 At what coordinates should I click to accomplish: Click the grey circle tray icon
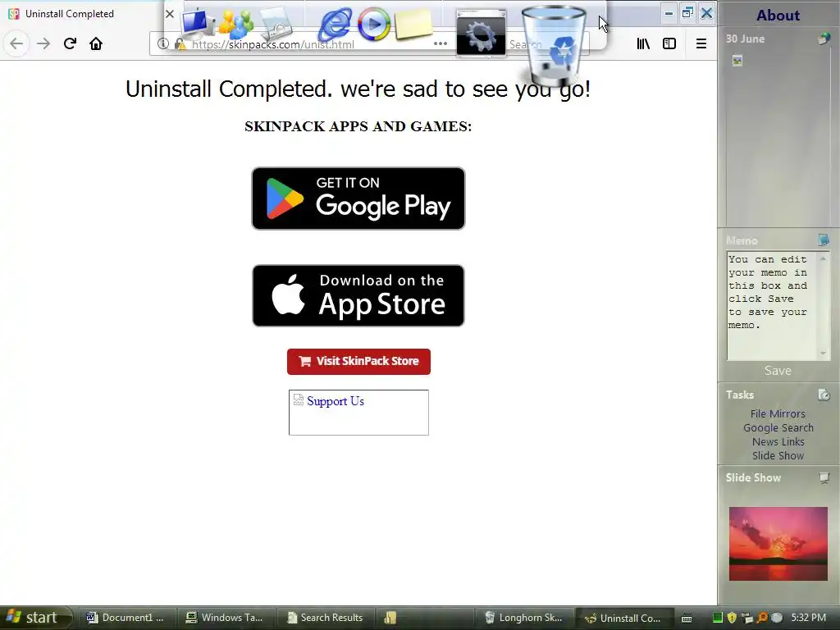[x=776, y=618]
